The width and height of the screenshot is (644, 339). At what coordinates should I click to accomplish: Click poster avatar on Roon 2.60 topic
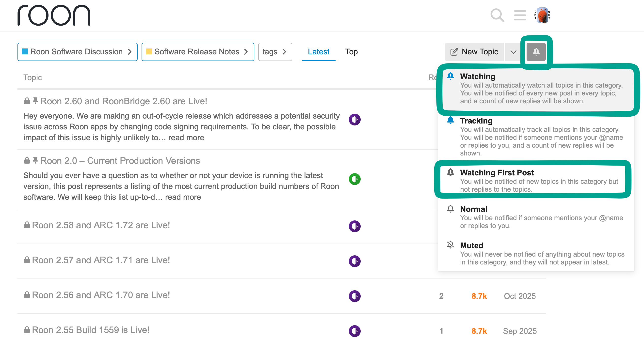354,120
